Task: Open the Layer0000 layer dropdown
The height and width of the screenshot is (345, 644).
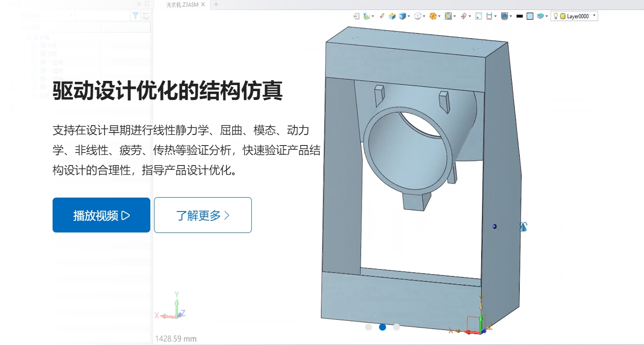Action: 594,16
